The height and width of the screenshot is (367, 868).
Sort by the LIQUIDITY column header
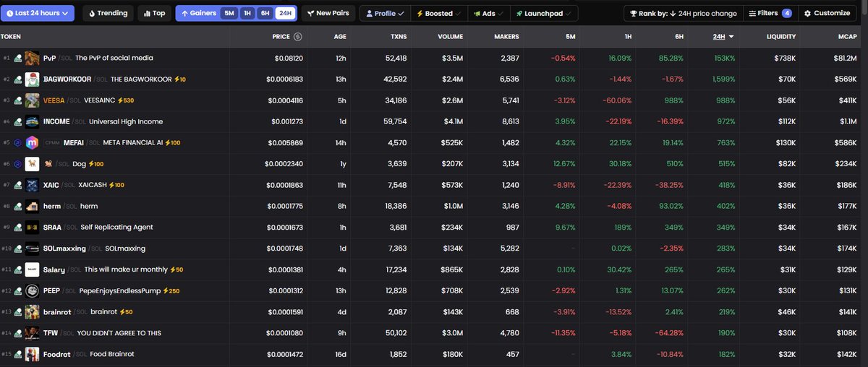782,36
